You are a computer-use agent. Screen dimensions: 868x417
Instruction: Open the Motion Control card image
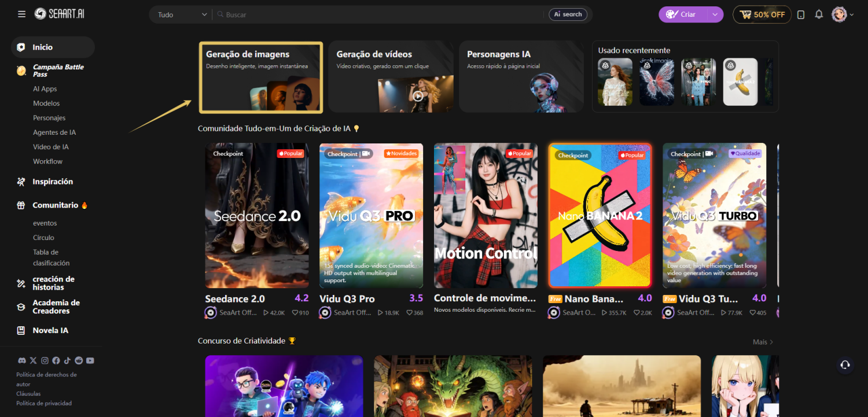[x=486, y=216]
